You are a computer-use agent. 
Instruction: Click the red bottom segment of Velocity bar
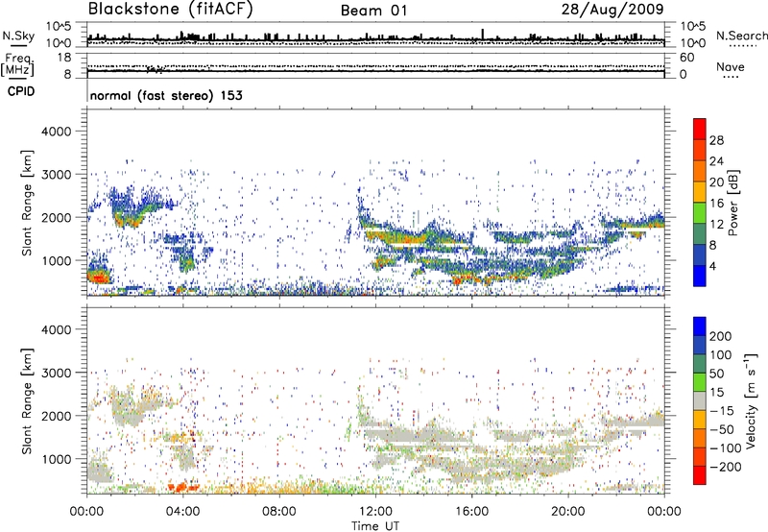point(700,475)
